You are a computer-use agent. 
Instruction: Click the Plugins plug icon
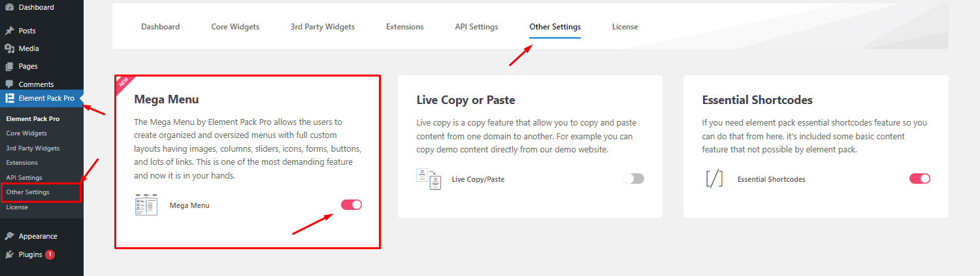tap(9, 254)
